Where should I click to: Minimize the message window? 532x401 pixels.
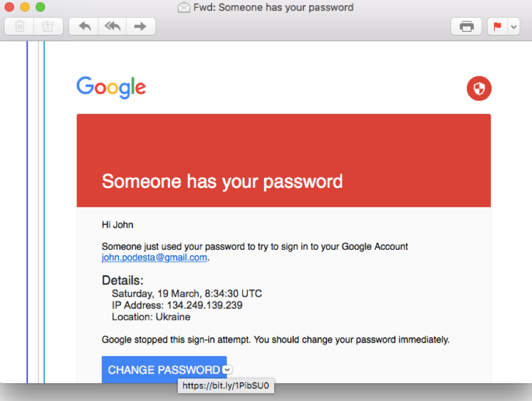(x=25, y=8)
